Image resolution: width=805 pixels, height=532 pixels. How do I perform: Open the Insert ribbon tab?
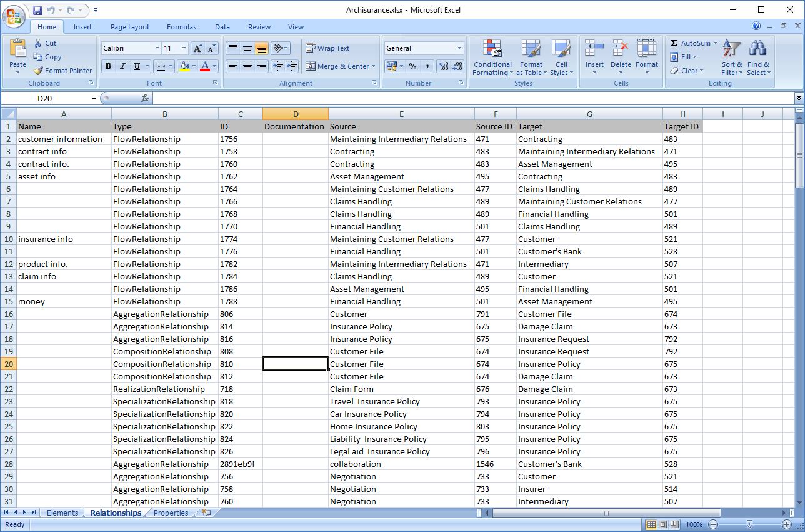[x=82, y=27]
